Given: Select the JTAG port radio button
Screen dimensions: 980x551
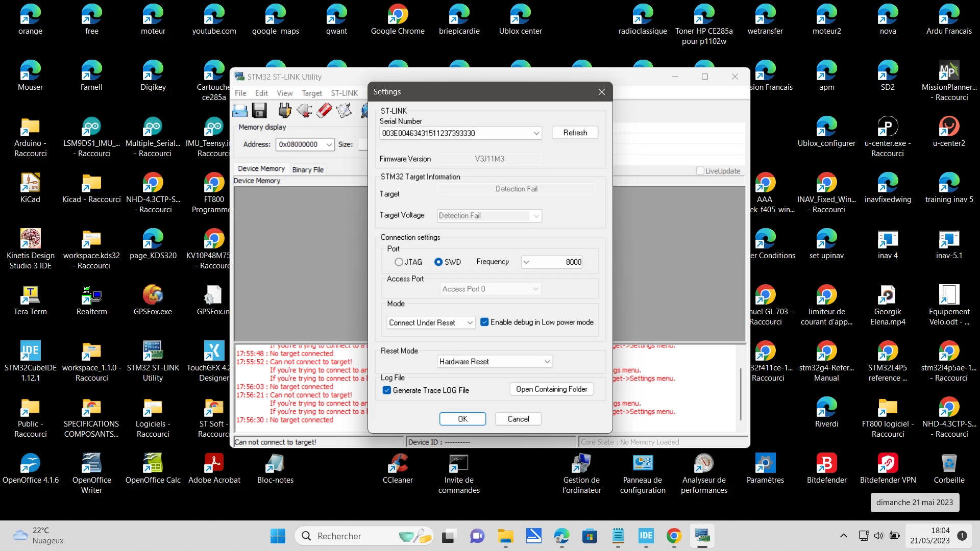Looking at the screenshot, I should click(x=399, y=262).
